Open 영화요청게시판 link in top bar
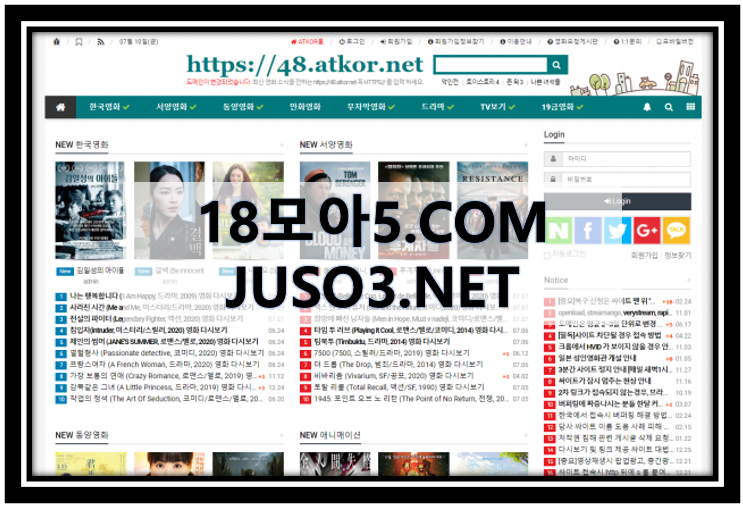Image resolution: width=743 pixels, height=508 pixels. tap(572, 42)
